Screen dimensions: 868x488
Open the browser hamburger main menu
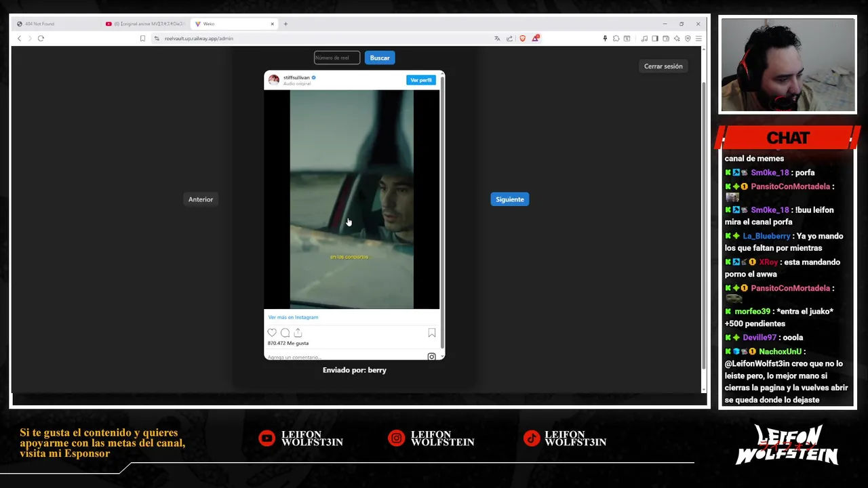[x=698, y=39]
